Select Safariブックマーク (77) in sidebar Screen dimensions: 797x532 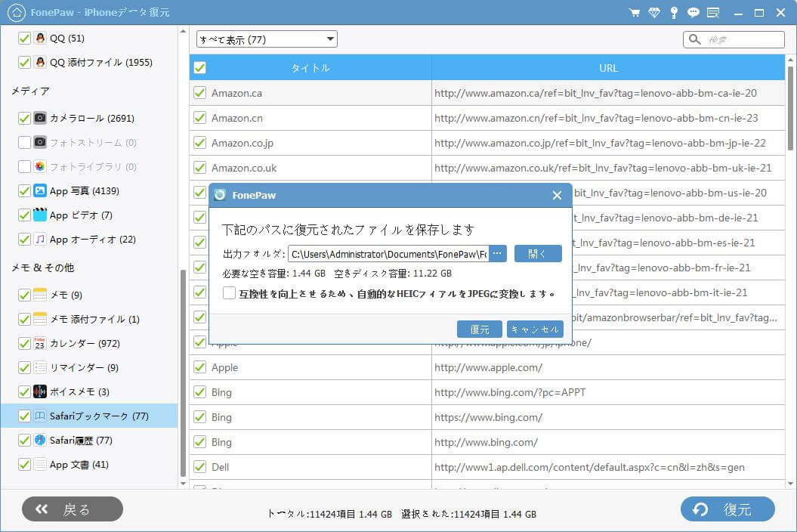[x=89, y=416]
